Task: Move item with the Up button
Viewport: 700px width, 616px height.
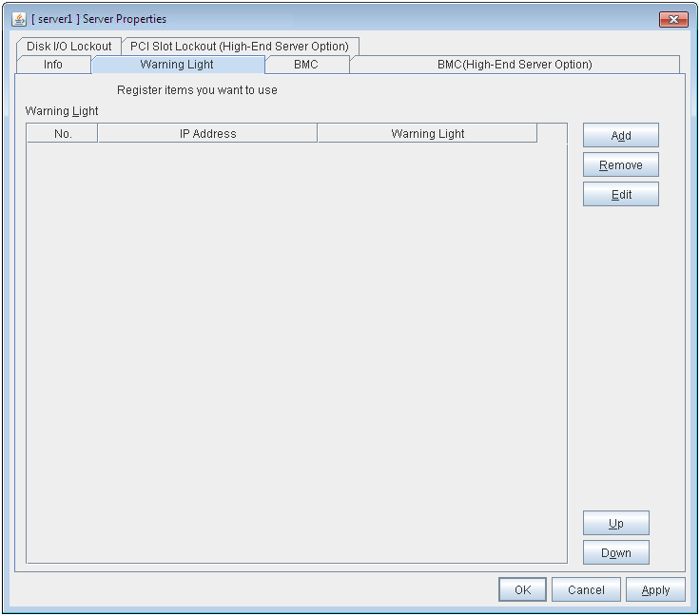Action: [615, 524]
